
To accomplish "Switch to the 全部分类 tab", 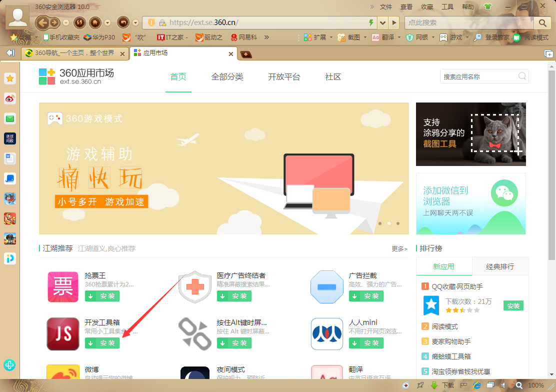I will (227, 77).
